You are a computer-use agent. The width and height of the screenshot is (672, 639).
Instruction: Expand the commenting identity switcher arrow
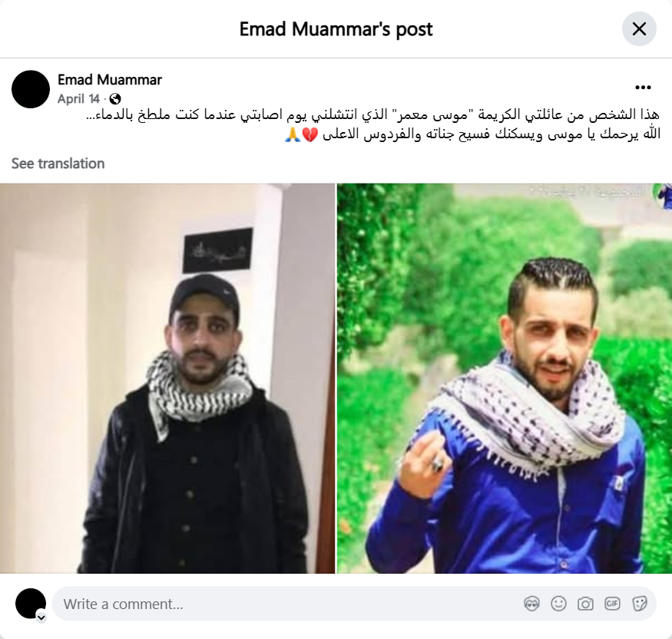click(x=41, y=617)
